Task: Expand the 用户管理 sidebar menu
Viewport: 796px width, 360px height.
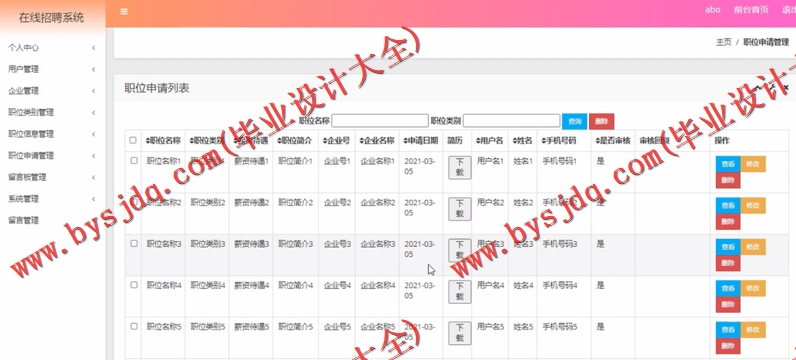Action: pos(53,69)
